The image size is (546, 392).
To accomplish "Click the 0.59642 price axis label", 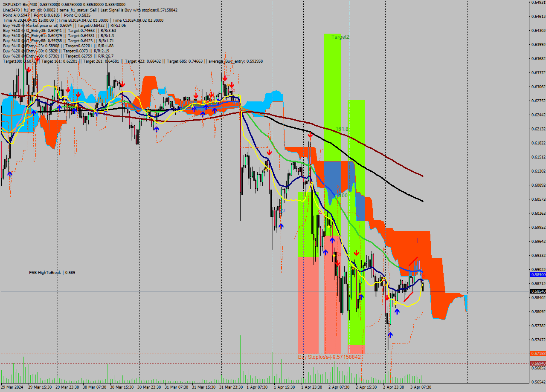I will 538,242.
